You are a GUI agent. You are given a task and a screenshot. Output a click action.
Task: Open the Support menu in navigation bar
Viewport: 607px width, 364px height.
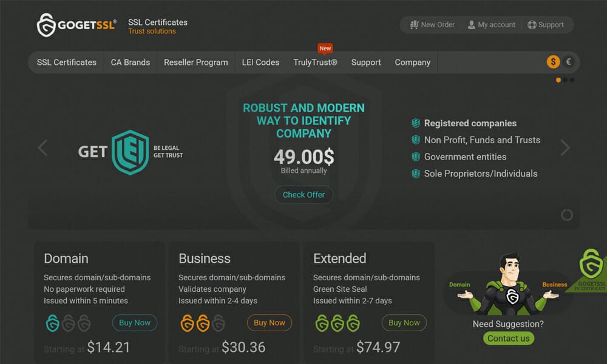366,62
